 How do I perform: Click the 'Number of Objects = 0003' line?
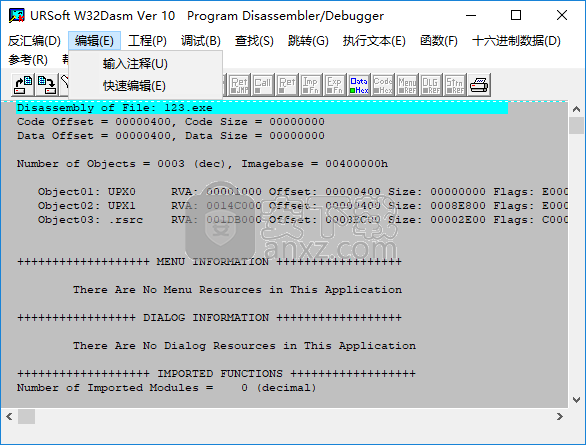202,164
